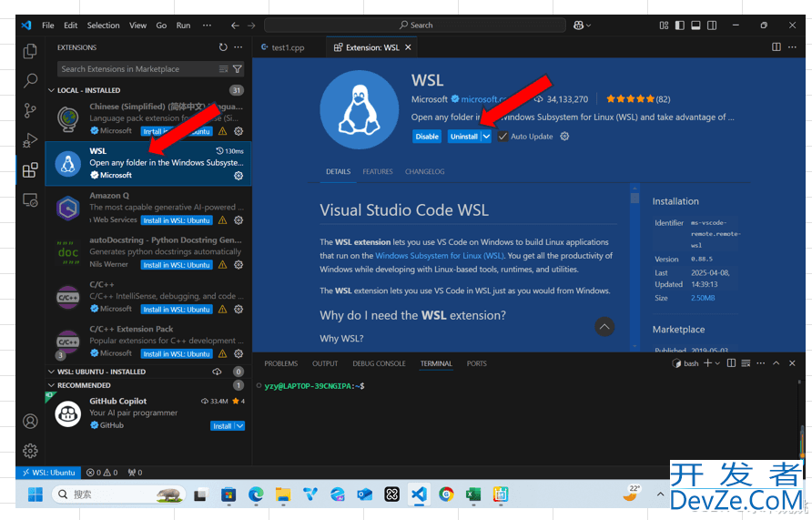The image size is (812, 520).
Task: Open the Problems panel tab
Action: pyautogui.click(x=280, y=363)
